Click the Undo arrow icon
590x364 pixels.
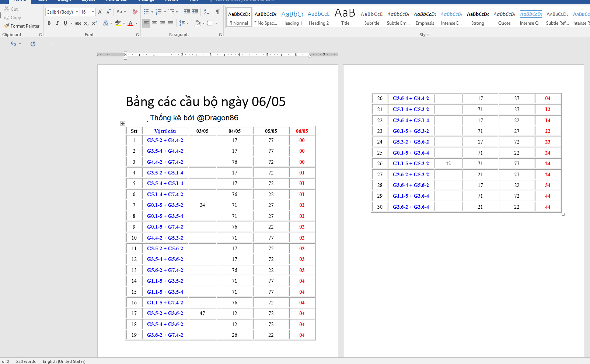point(13,44)
